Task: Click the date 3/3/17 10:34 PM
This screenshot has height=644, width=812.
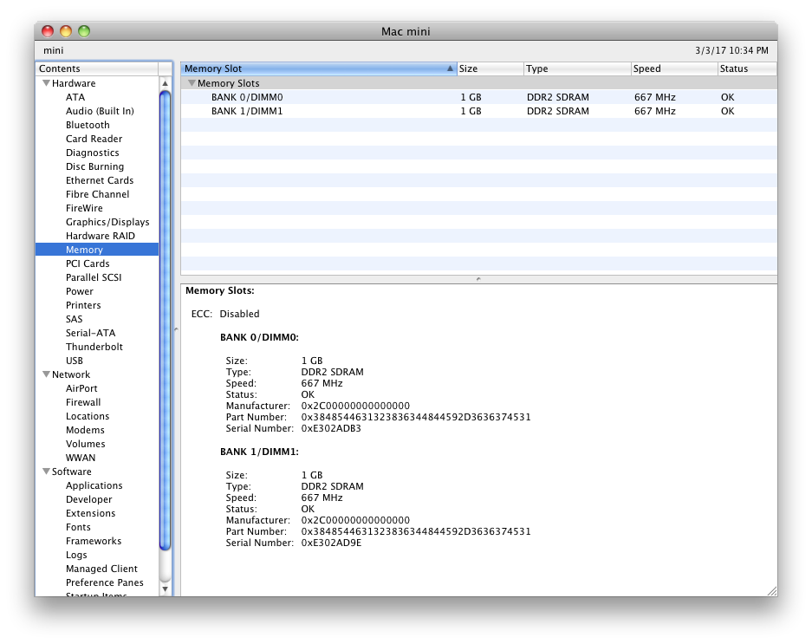Action: pyautogui.click(x=731, y=50)
